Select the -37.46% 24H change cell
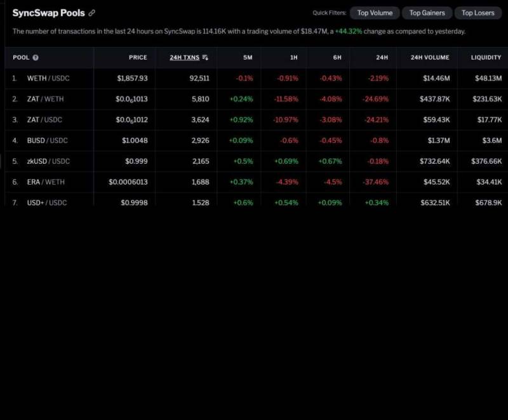Viewport: 508px width, 420px height. pos(375,182)
